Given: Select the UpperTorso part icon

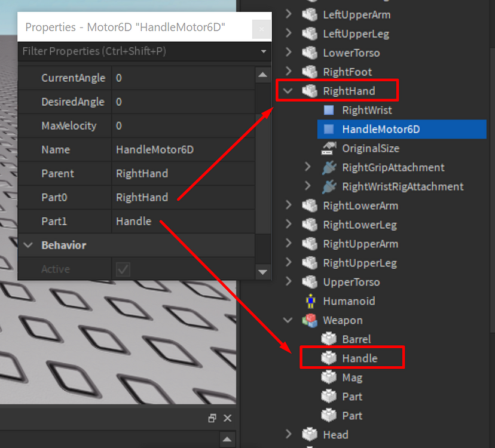Looking at the screenshot, I should [310, 282].
